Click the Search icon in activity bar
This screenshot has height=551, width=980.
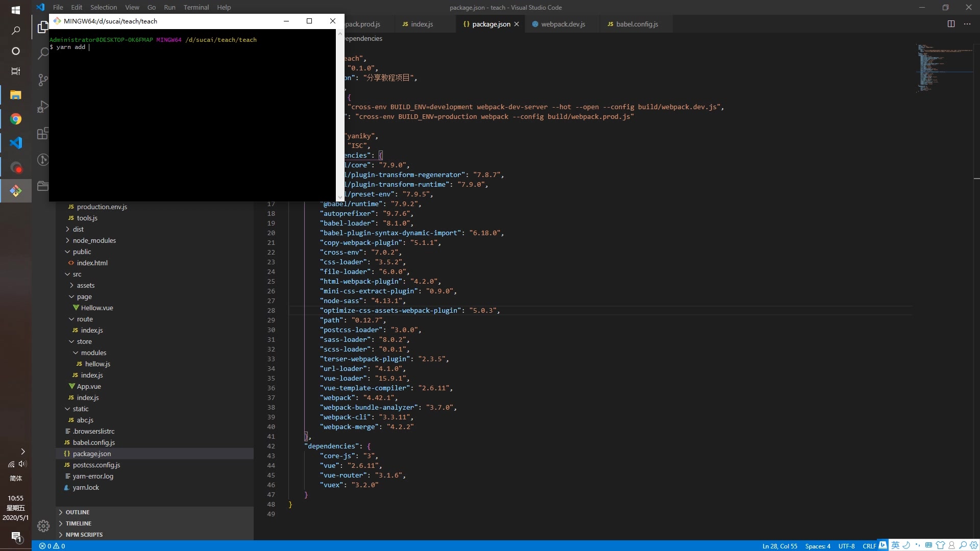tap(43, 53)
